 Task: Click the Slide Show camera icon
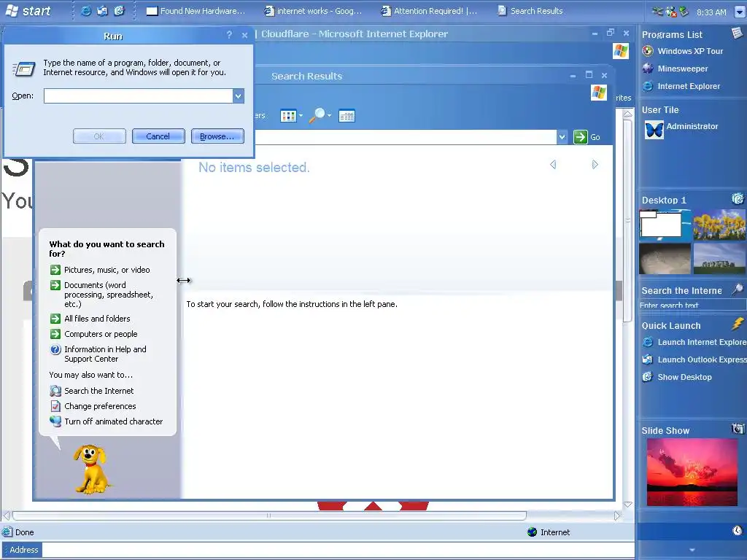[x=738, y=429]
